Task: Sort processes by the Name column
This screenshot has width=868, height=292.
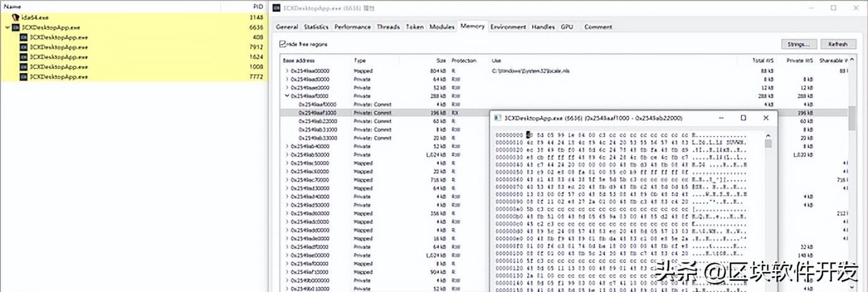Action: pos(13,6)
